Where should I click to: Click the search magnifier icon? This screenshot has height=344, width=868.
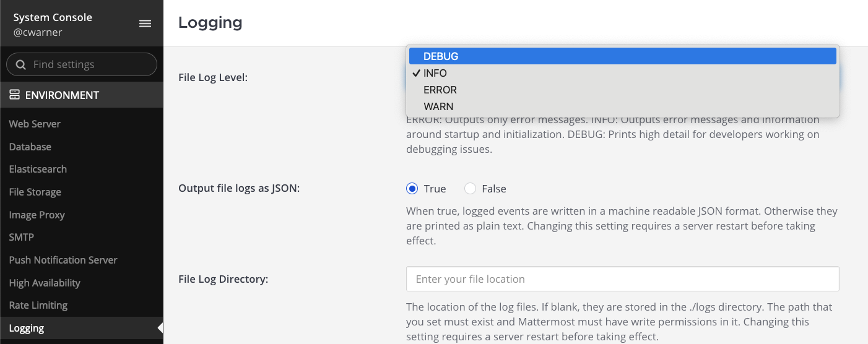point(20,64)
